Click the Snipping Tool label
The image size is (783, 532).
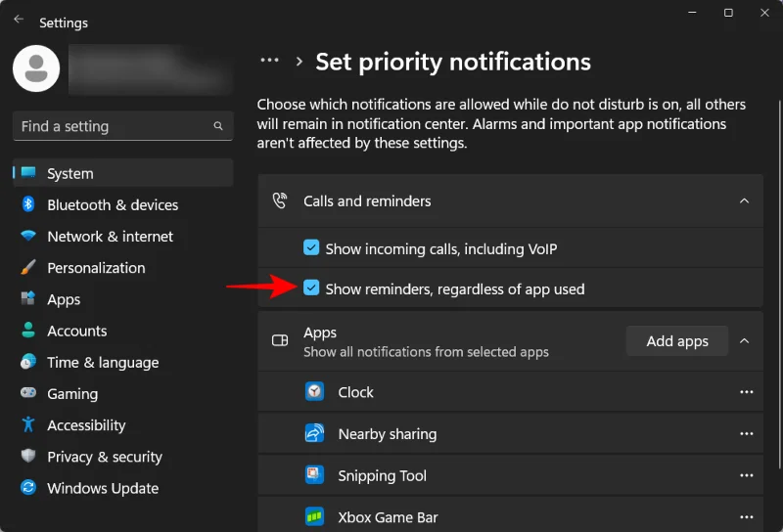(x=383, y=475)
